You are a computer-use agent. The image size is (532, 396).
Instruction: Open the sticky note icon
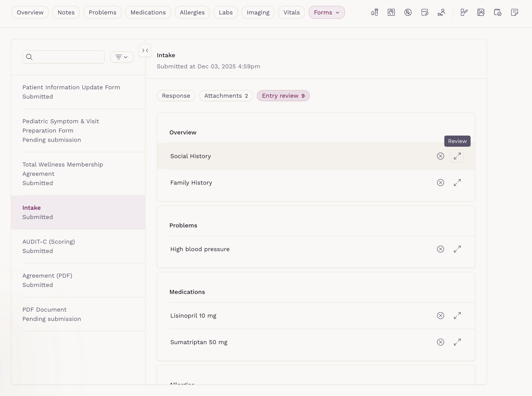click(x=515, y=12)
